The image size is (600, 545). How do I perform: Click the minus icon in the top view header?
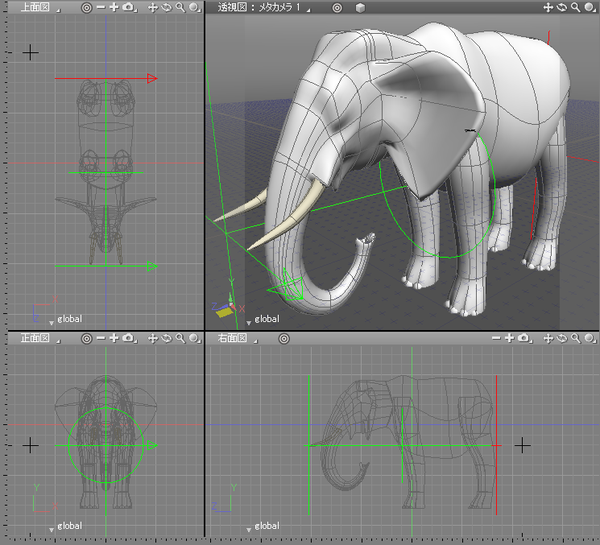click(x=101, y=7)
